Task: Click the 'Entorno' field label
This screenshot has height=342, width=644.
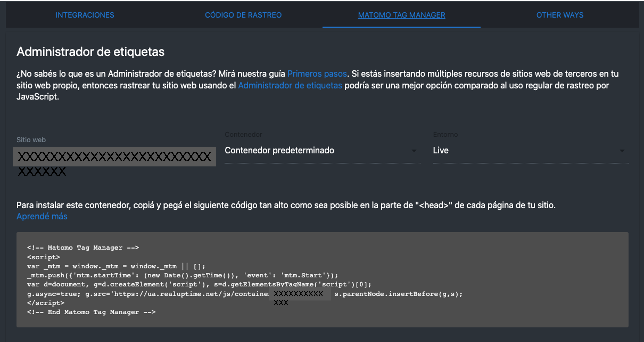Action: 445,134
